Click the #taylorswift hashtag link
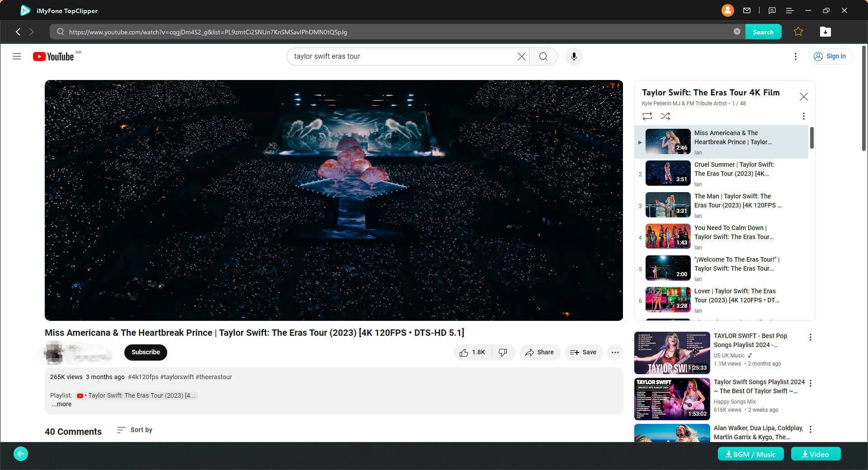This screenshot has height=470, width=868. pos(177,377)
